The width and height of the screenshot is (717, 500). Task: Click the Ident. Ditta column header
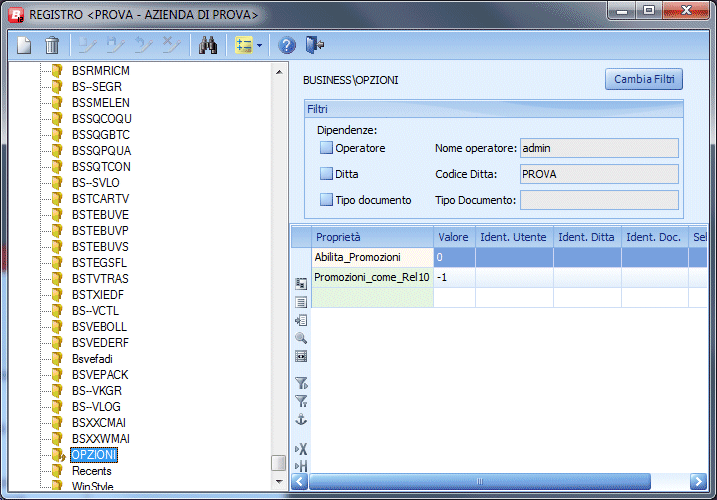click(587, 237)
